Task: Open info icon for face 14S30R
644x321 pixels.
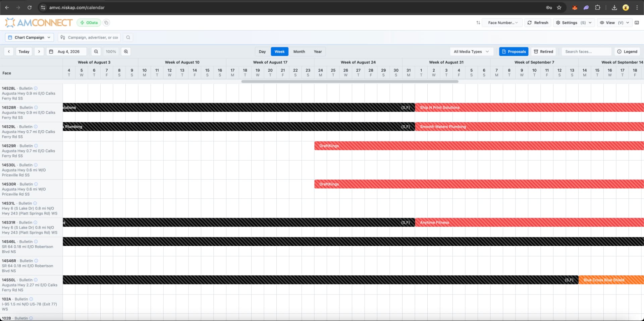Action: tap(36, 184)
